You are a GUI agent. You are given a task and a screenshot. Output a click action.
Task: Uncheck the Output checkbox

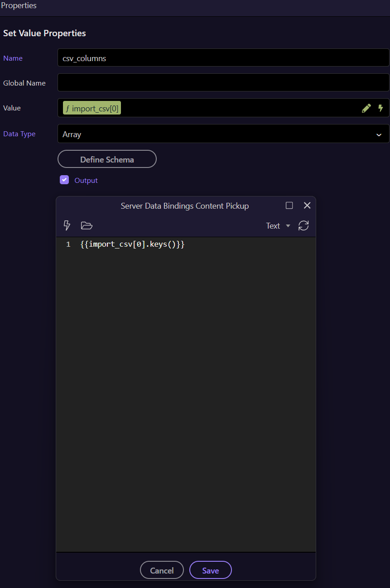[x=64, y=180]
